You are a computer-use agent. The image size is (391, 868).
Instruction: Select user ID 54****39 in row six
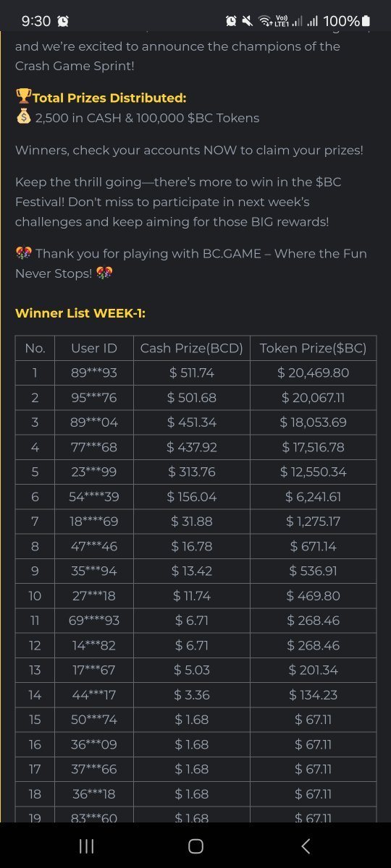(94, 497)
